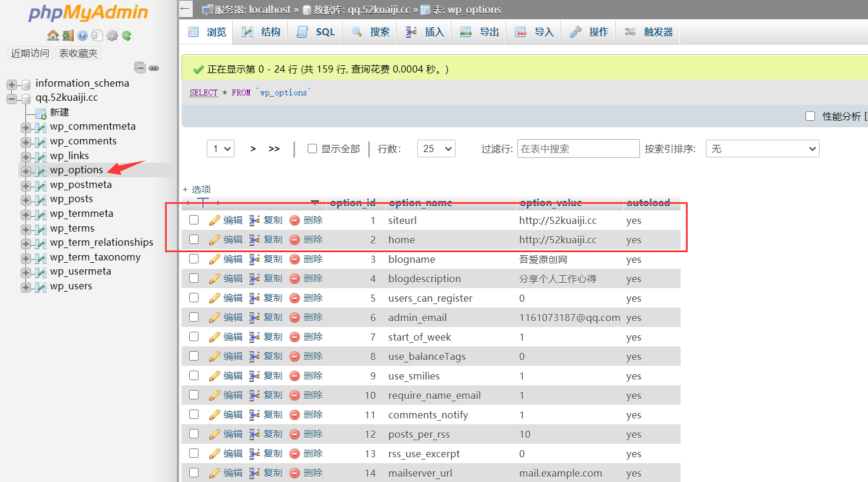Click copy icon for use_balanceTags row
868x482 pixels.
[x=255, y=356]
